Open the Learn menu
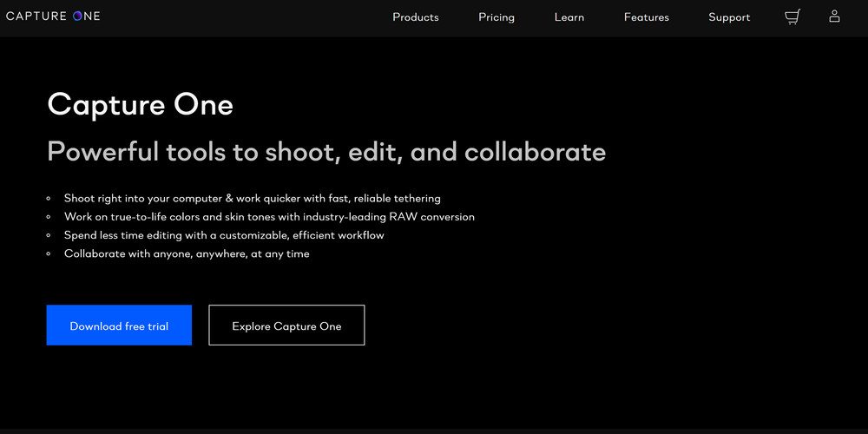868x434 pixels. click(569, 17)
